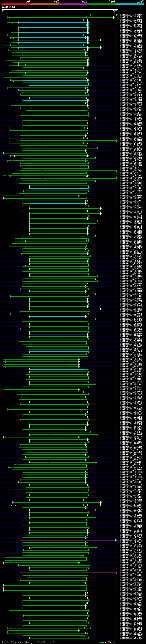Open the UniRef100_C6T604 entry
This screenshot has width=146, height=644.
click(131, 100)
